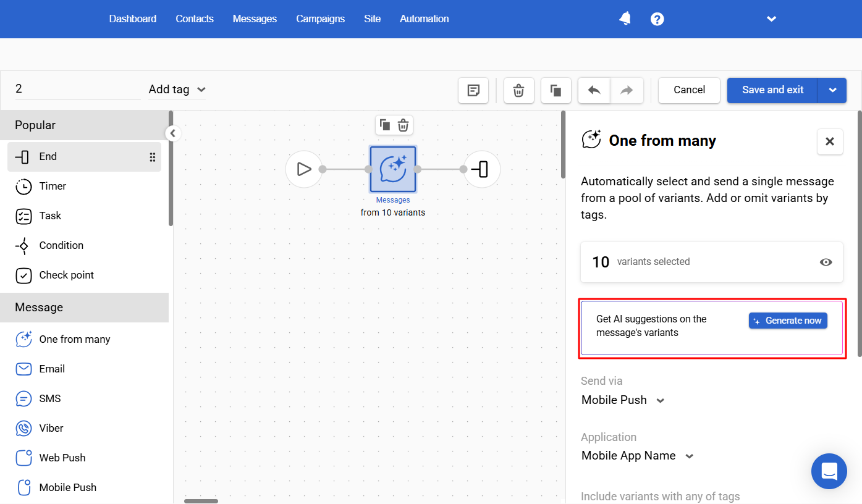Open the chat support widget

[829, 471]
